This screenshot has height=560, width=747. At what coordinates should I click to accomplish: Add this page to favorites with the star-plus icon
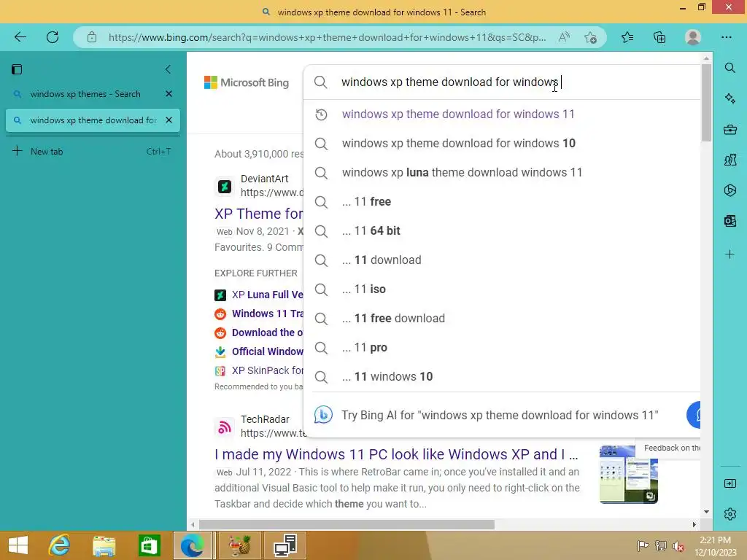click(x=591, y=37)
